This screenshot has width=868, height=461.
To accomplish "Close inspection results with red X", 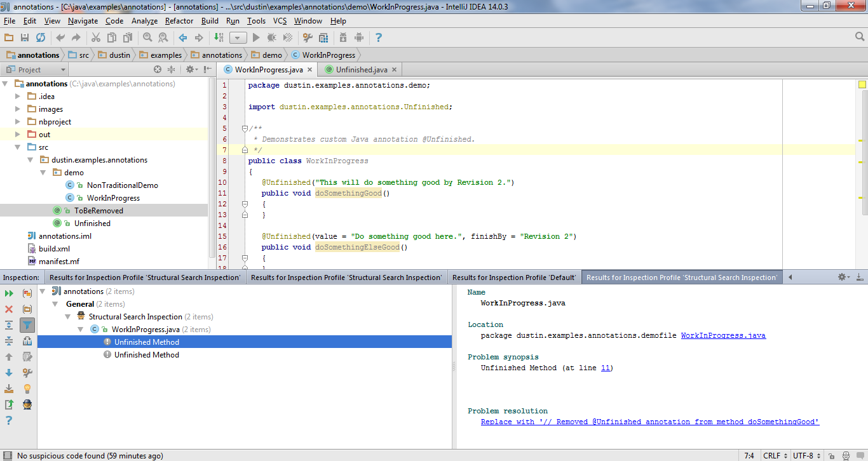I will tap(9, 309).
